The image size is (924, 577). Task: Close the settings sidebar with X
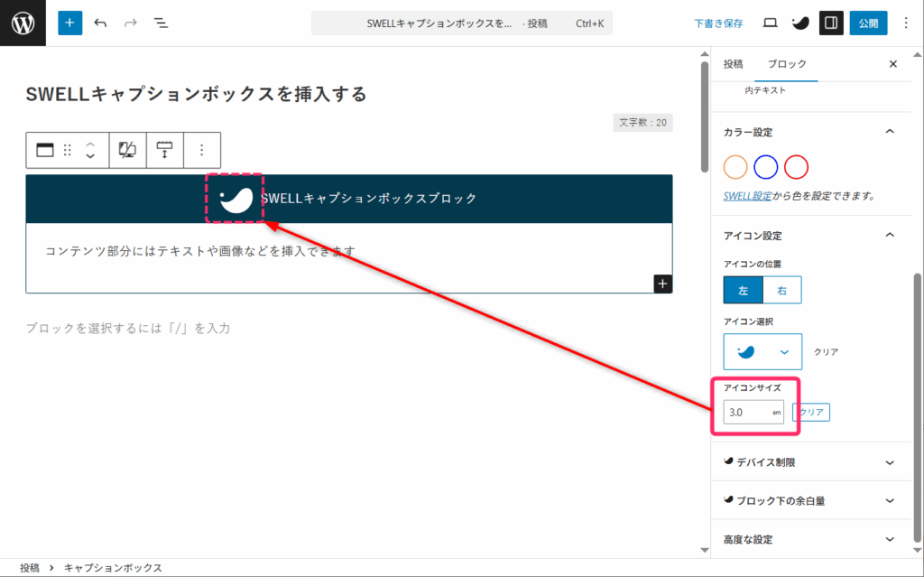pyautogui.click(x=892, y=64)
